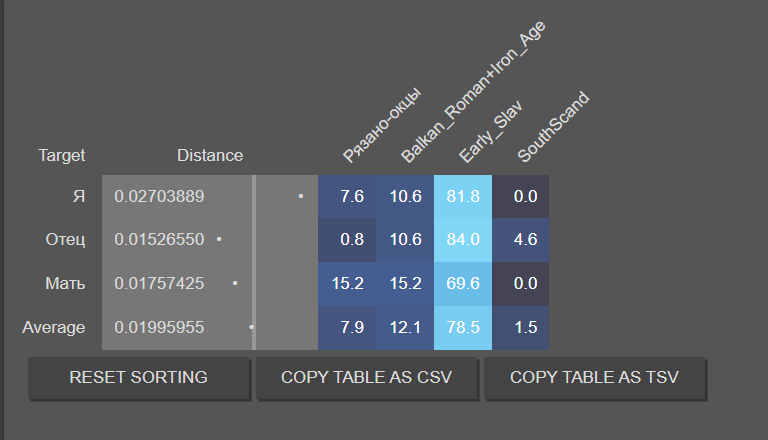
Task: Click the RESET SORTING button
Action: point(138,378)
